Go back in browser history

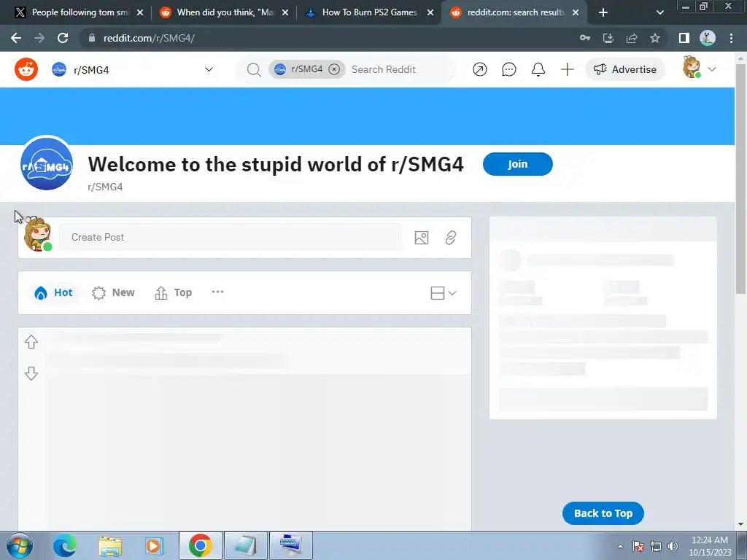16,38
